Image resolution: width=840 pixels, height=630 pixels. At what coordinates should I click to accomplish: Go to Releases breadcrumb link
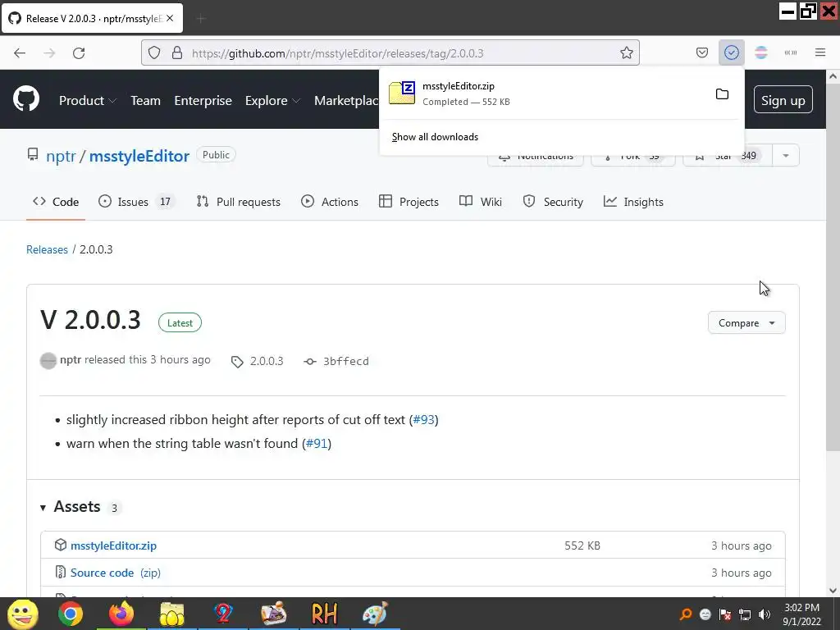point(47,249)
